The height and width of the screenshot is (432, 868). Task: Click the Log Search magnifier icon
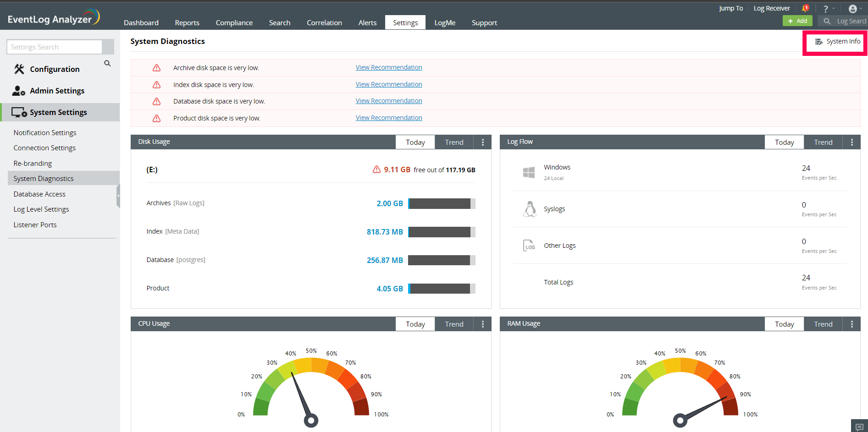click(827, 21)
